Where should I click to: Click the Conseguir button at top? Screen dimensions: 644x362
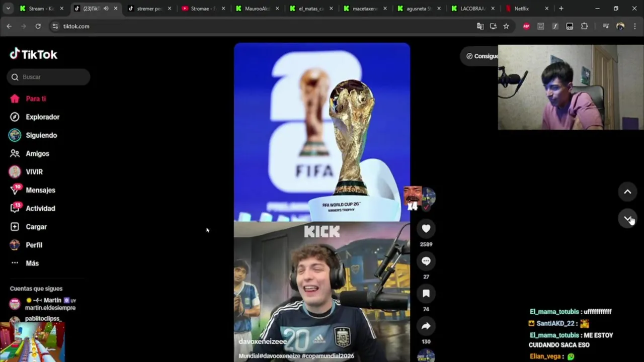[x=479, y=56]
